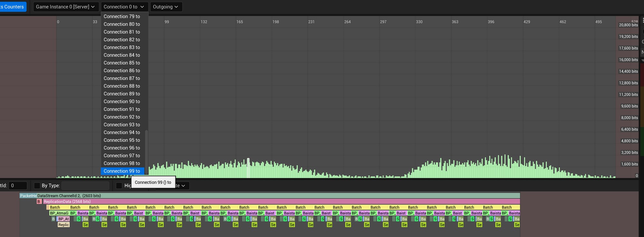Click the 495 packet index label
The width and height of the screenshot is (644, 237).
[x=599, y=22]
